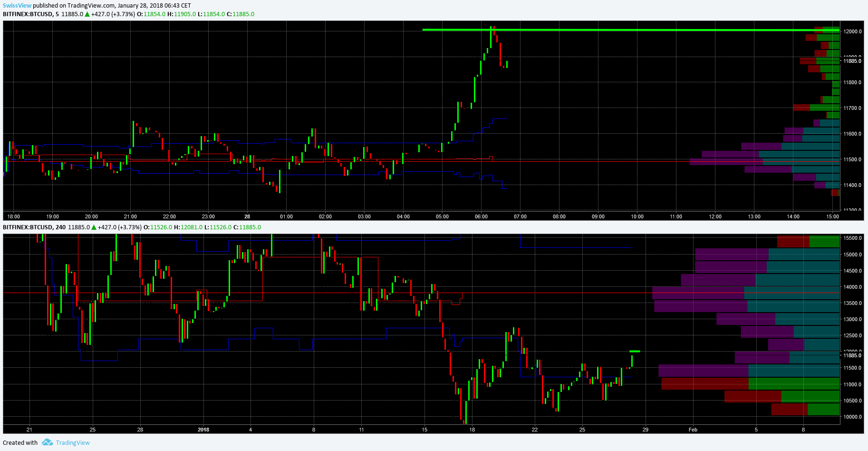The image size is (868, 451).
Task: Select the H:12081.0 high value in lower header
Action: 188,227
